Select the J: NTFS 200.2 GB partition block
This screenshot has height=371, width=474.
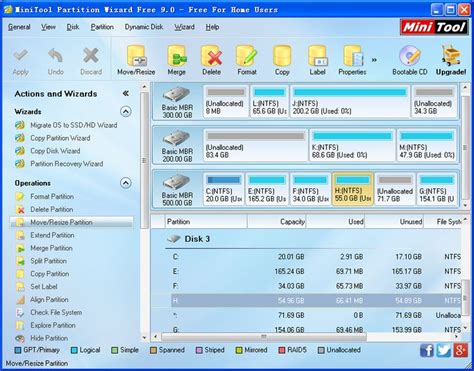click(x=350, y=102)
